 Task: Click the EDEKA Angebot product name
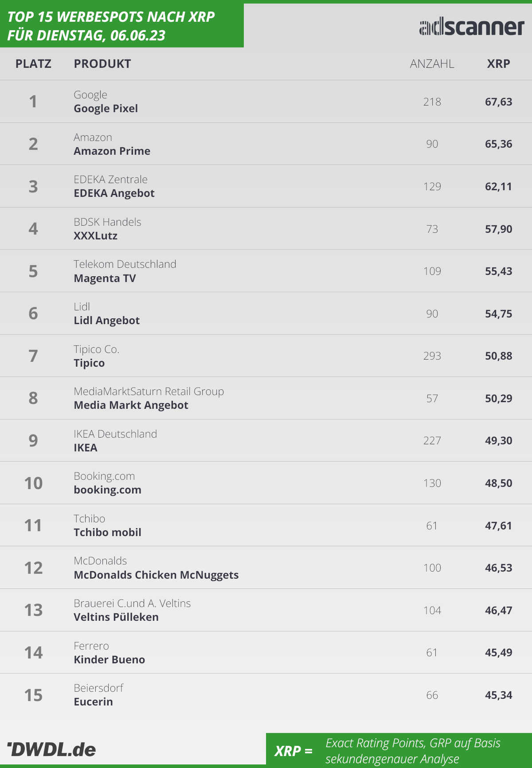(x=114, y=193)
